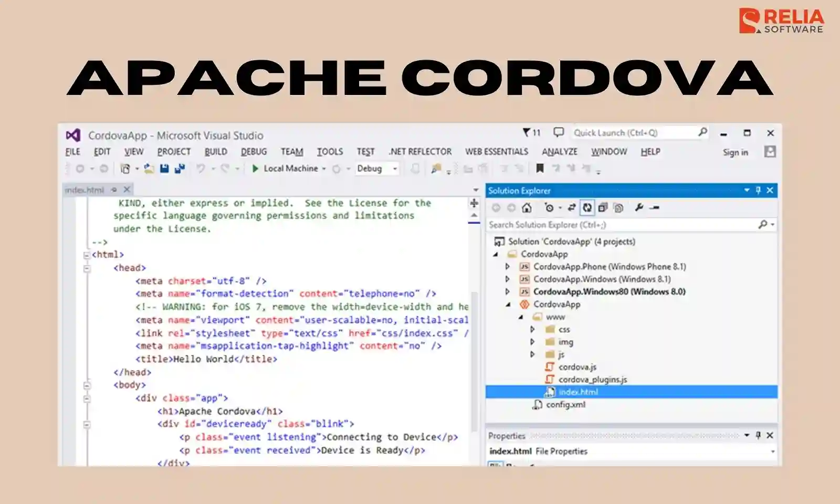Click the Undo arrow icon

click(201, 169)
